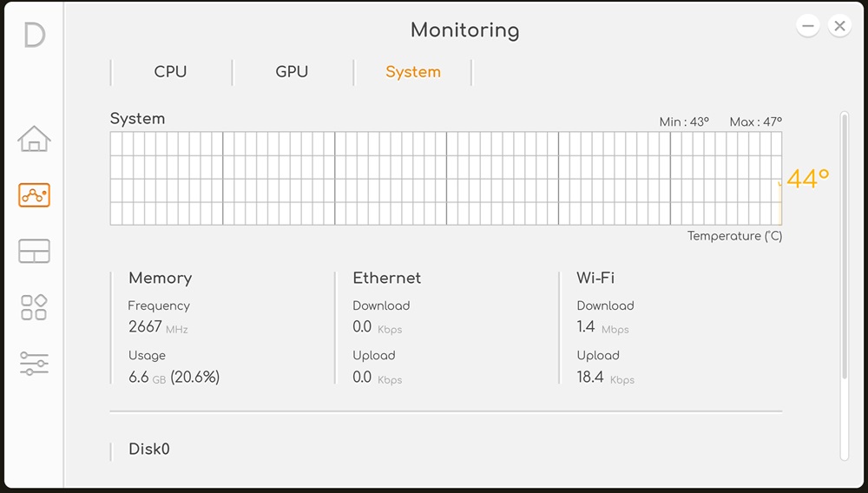Switch to the CPU tab
Screen dimensions: 868x493
[x=170, y=72]
